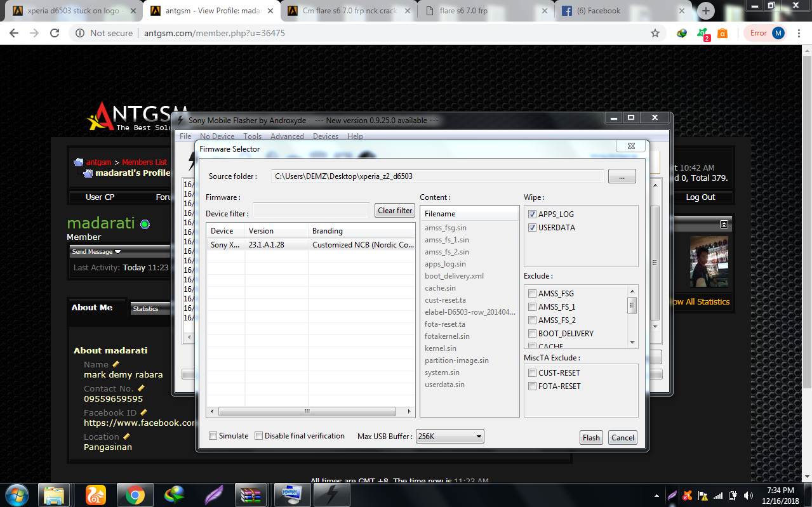
Task: Click the orange shopping bag extension
Action: [x=722, y=33]
